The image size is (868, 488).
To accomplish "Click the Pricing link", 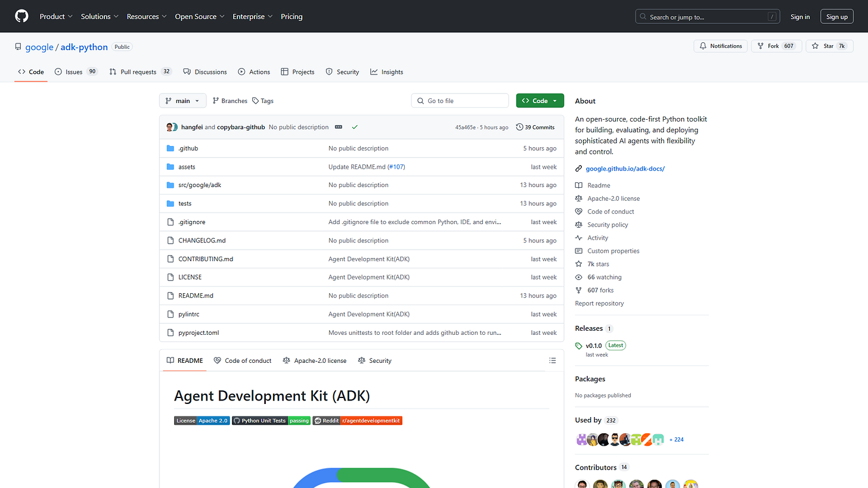I will click(292, 17).
